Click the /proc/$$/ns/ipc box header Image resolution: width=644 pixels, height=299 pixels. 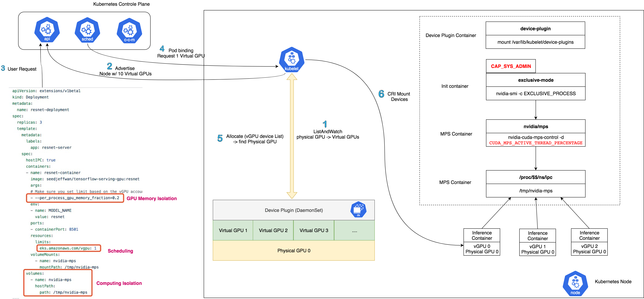point(535,177)
